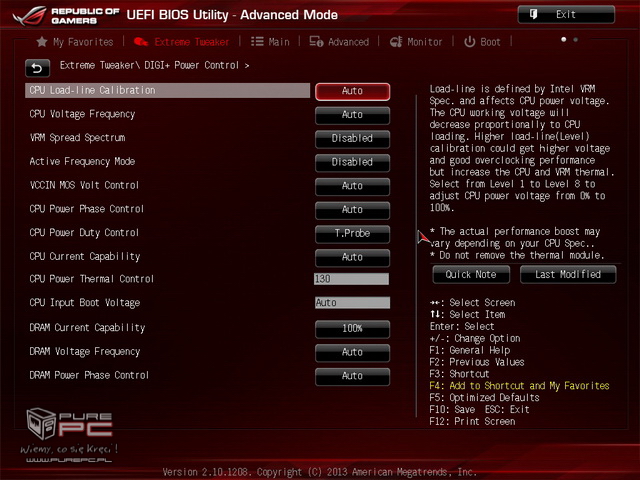Open VCCIN MOS Volt Control dropdown
Screen dimensions: 640x480
(352, 186)
